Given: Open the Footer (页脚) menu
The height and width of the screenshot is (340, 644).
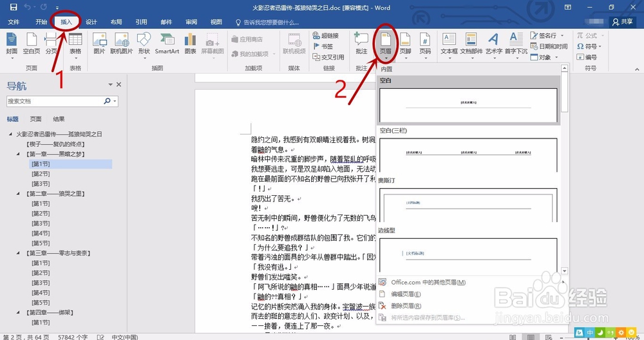Looking at the screenshot, I should pyautogui.click(x=405, y=44).
